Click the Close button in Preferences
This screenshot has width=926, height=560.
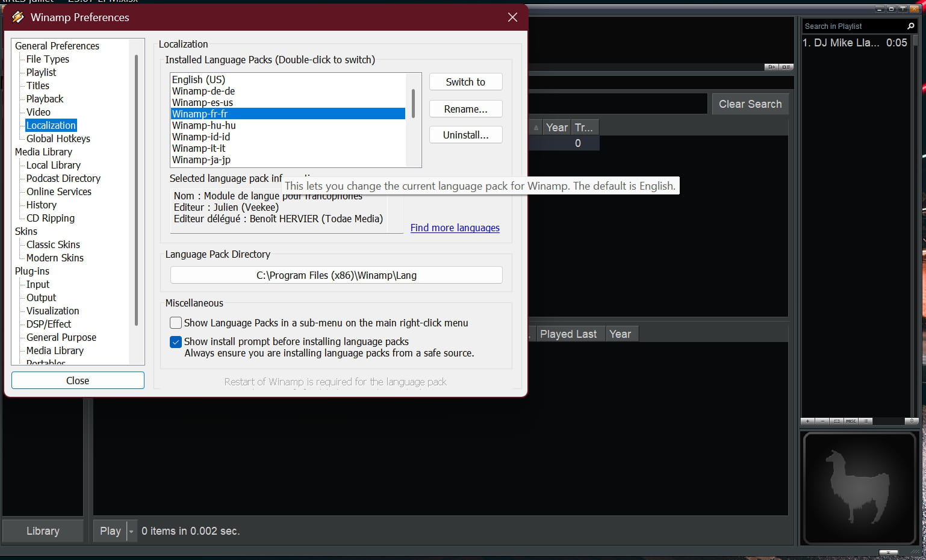coord(78,381)
